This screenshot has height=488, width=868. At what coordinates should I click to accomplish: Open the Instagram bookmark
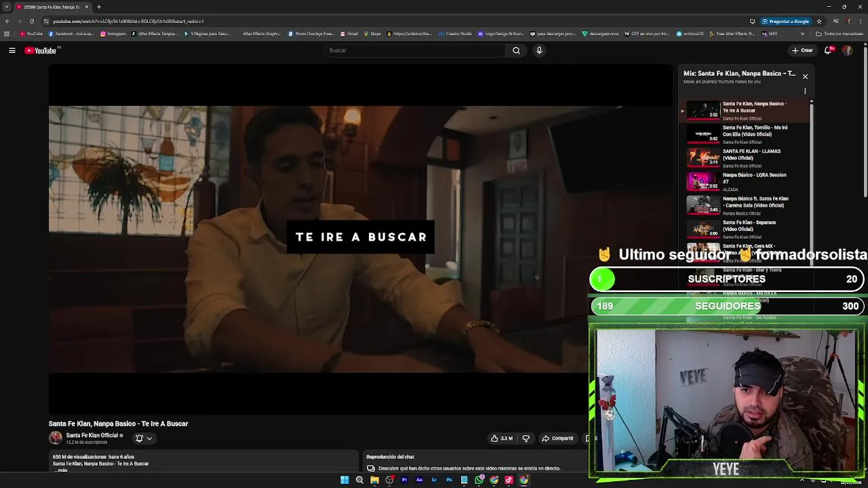[113, 34]
